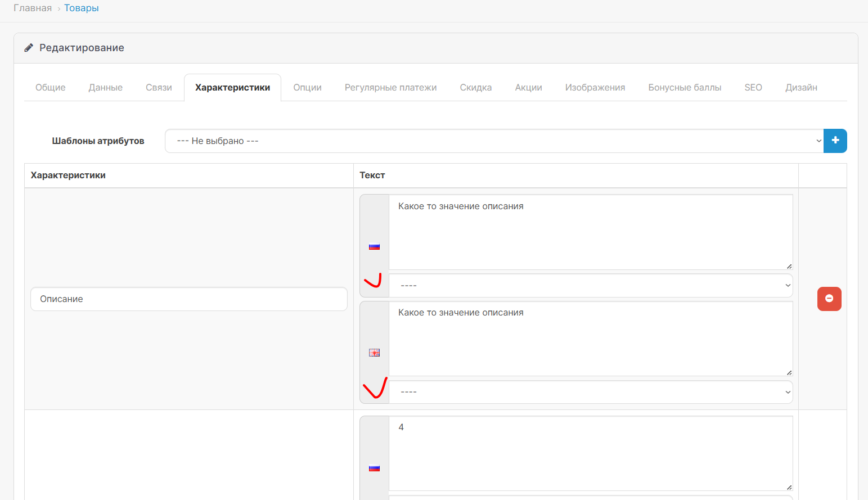Click the Главная breadcrumb link
This screenshot has height=500, width=868.
[33, 8]
